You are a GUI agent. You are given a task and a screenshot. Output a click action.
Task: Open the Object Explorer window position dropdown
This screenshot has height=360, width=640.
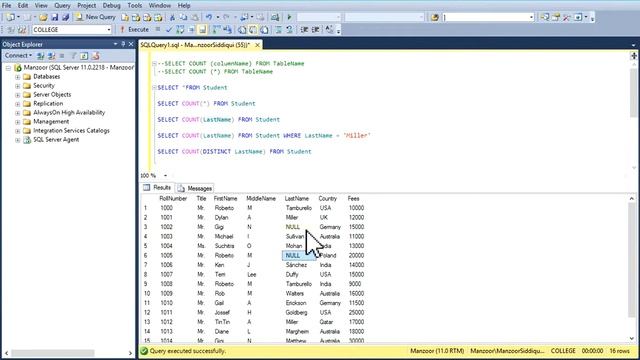point(116,44)
